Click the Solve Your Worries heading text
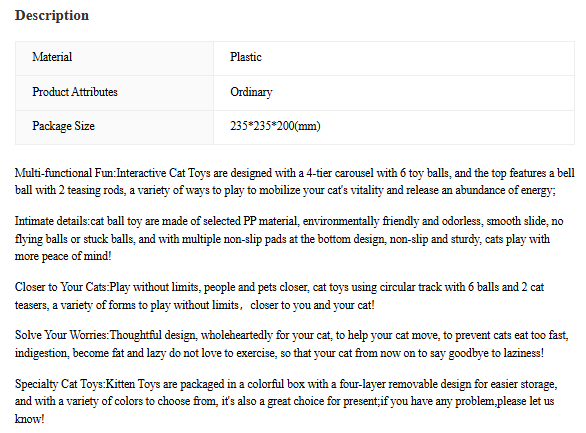Image resolution: width=586 pixels, height=433 pixels. pyautogui.click(x=61, y=335)
